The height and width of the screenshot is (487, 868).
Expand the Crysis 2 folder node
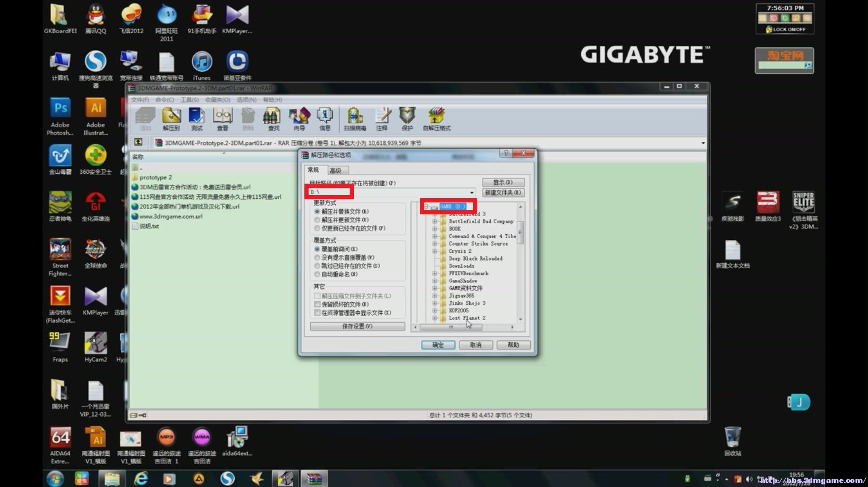(435, 251)
